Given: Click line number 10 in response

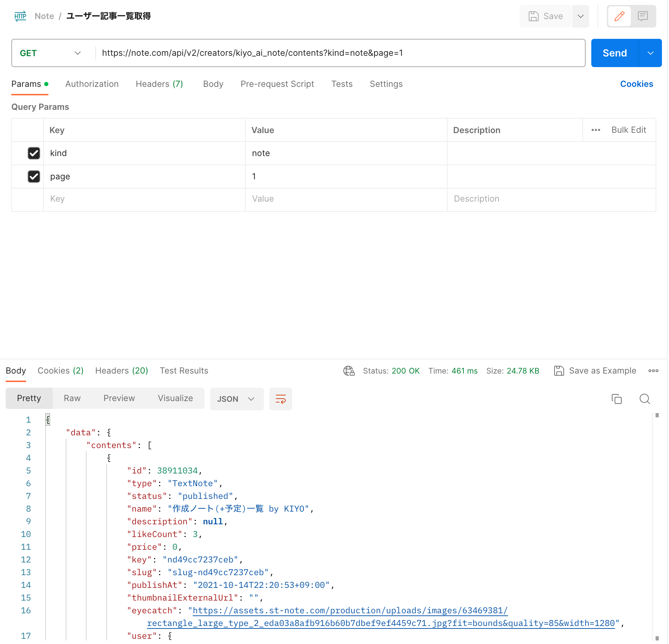Looking at the screenshot, I should [x=26, y=534].
